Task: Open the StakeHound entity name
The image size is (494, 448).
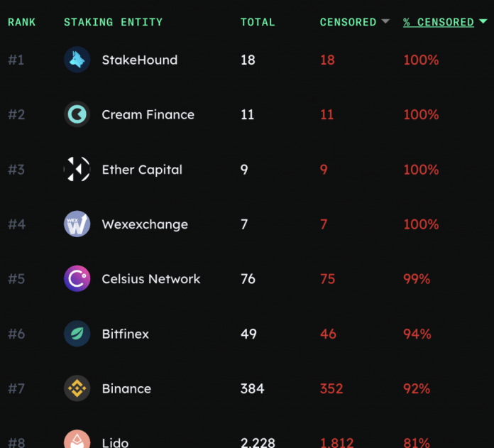Action: click(x=139, y=60)
